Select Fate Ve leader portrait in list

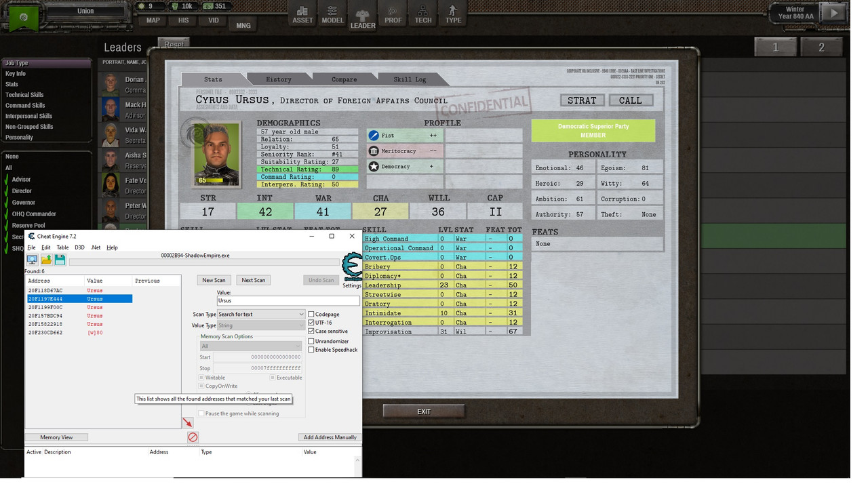click(111, 186)
